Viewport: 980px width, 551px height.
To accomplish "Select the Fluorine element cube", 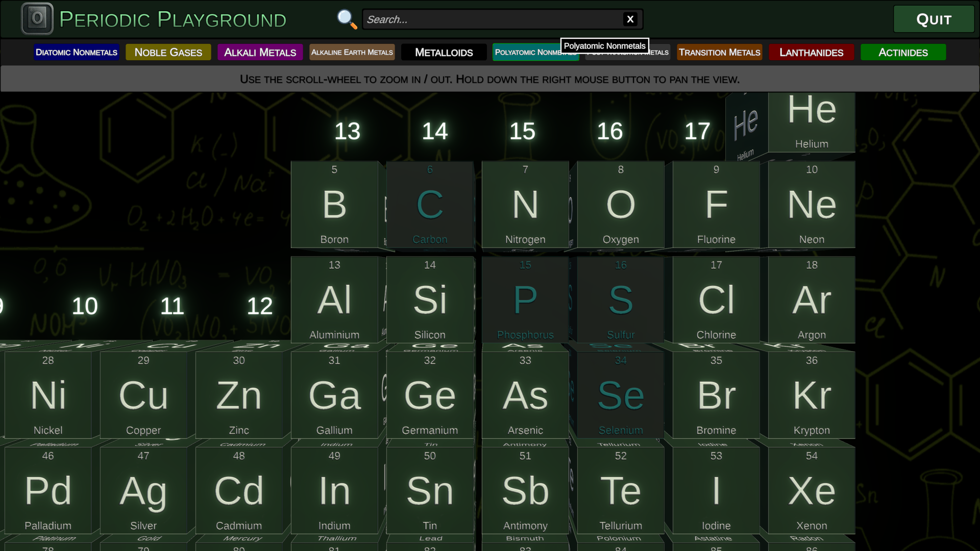I will (x=716, y=205).
